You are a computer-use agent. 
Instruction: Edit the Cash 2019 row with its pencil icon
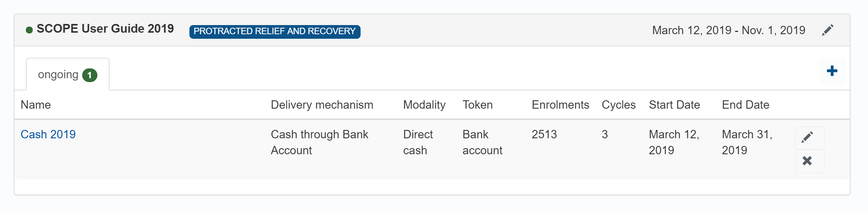(x=807, y=138)
